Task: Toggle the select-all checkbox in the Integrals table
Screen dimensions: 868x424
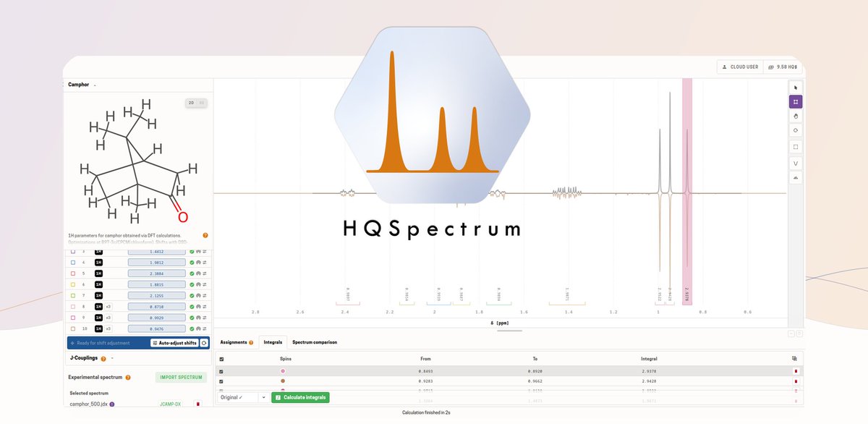Action: pyautogui.click(x=221, y=358)
